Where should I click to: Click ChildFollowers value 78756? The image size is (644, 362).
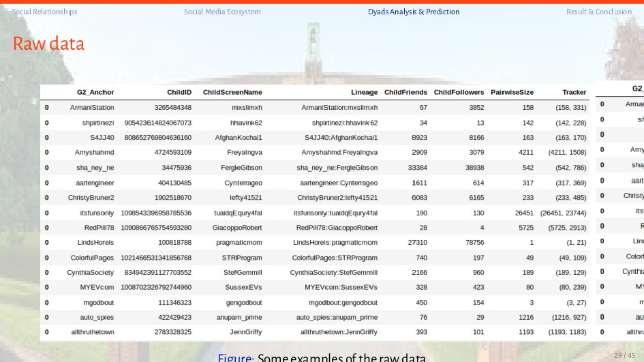click(475, 242)
